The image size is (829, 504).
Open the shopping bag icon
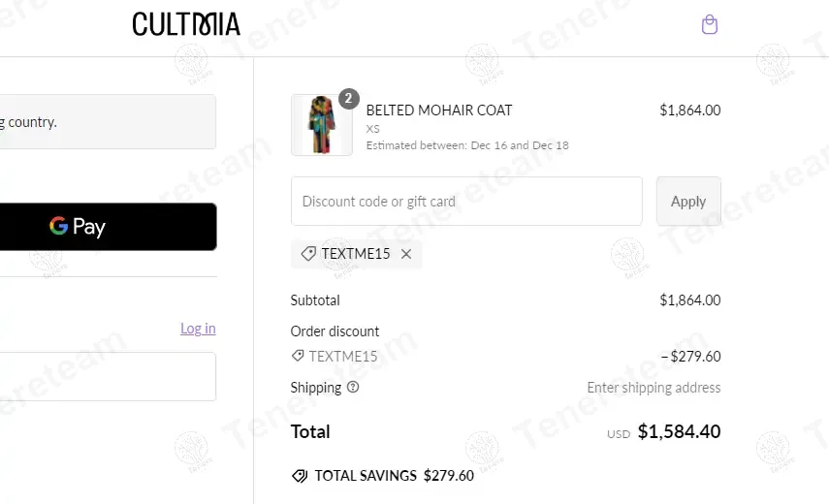point(710,24)
